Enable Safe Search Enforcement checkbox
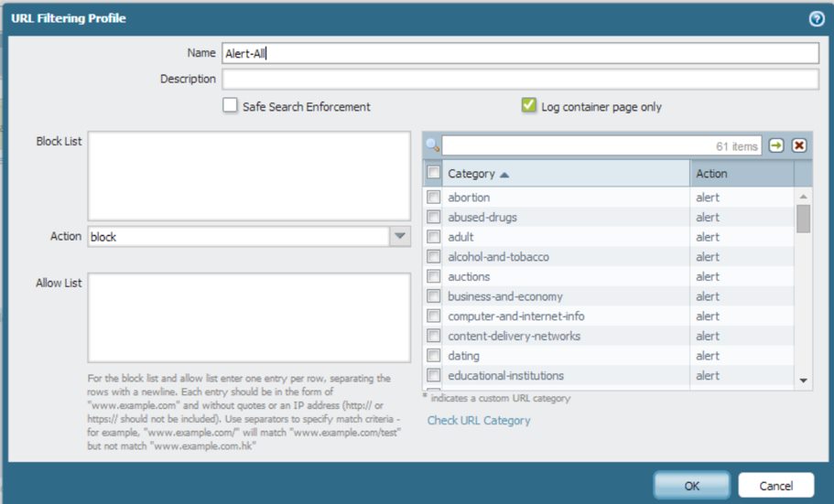834x504 pixels. (x=231, y=106)
